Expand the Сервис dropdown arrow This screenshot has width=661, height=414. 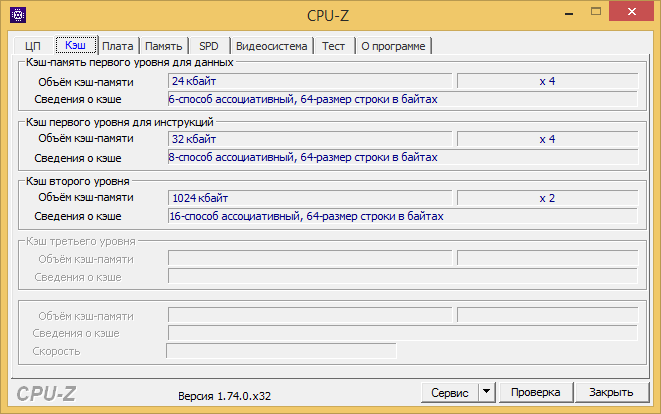486,392
